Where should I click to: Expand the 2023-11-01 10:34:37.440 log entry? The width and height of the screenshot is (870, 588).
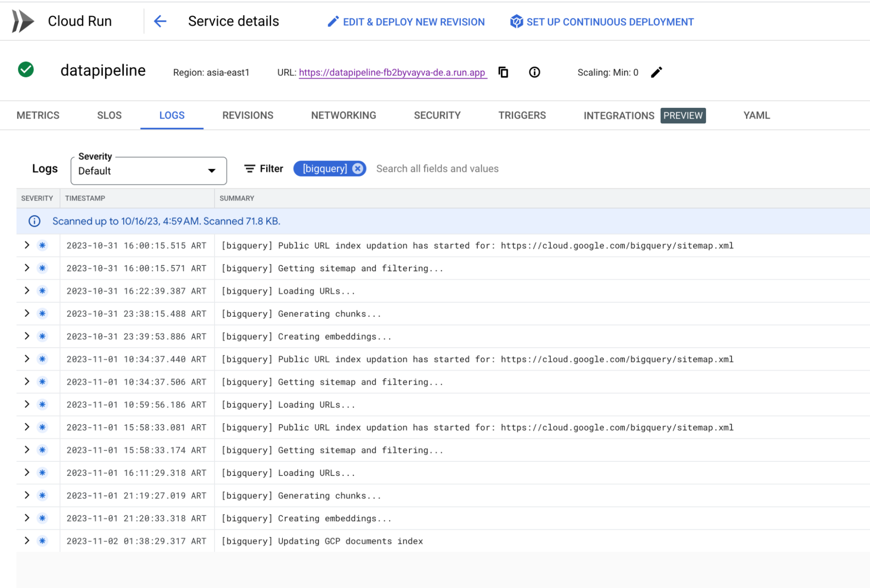(x=27, y=359)
